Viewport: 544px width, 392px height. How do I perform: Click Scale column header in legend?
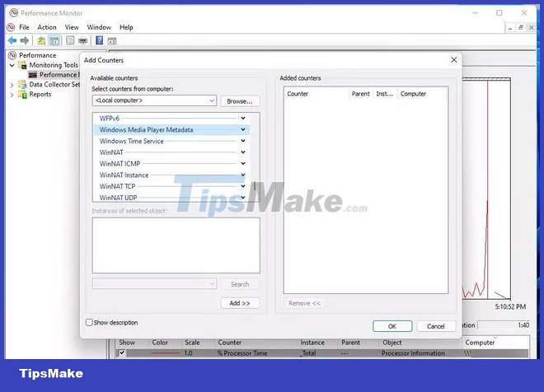click(x=192, y=343)
